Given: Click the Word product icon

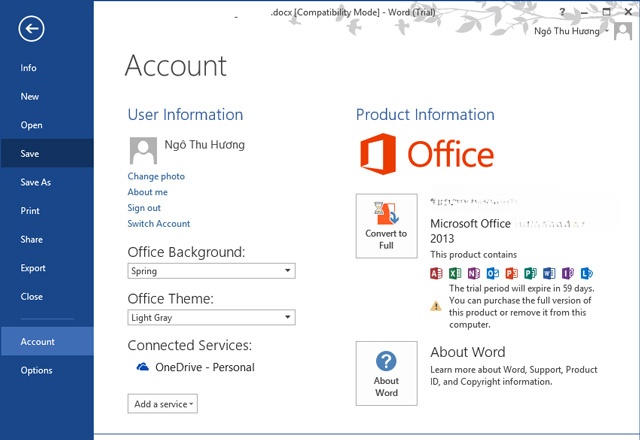Looking at the screenshot, I should pos(549,273).
